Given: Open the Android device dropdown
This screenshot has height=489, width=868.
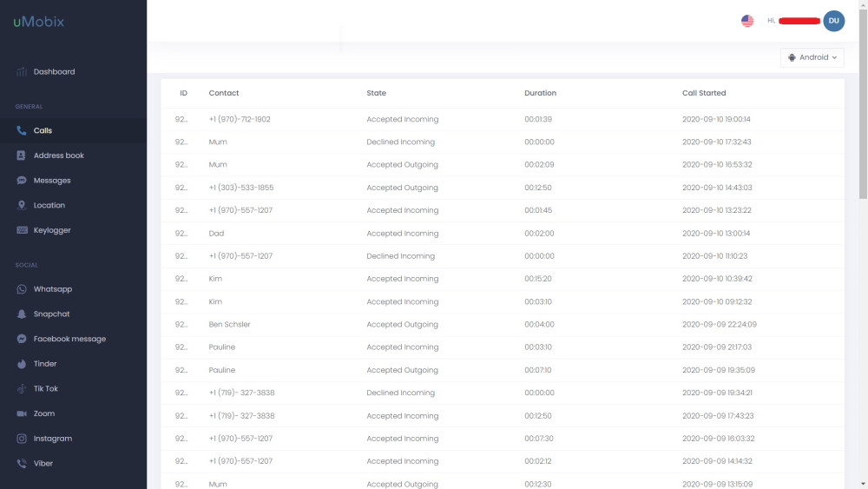Looking at the screenshot, I should click(812, 57).
